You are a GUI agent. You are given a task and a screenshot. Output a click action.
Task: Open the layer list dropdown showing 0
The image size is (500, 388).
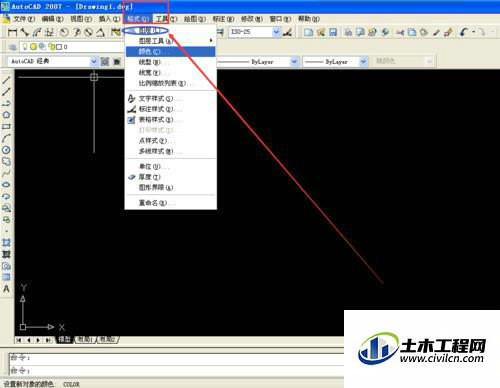pyautogui.click(x=72, y=47)
